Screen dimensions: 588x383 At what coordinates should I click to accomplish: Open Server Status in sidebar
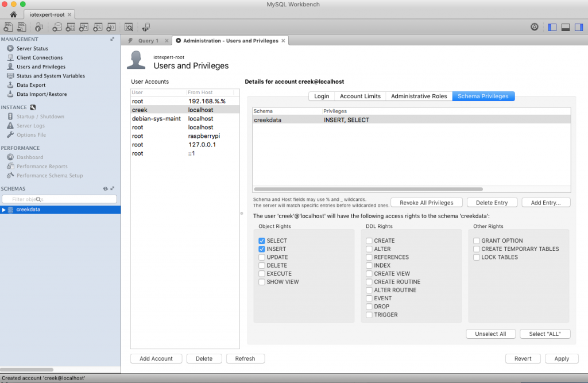tap(32, 48)
